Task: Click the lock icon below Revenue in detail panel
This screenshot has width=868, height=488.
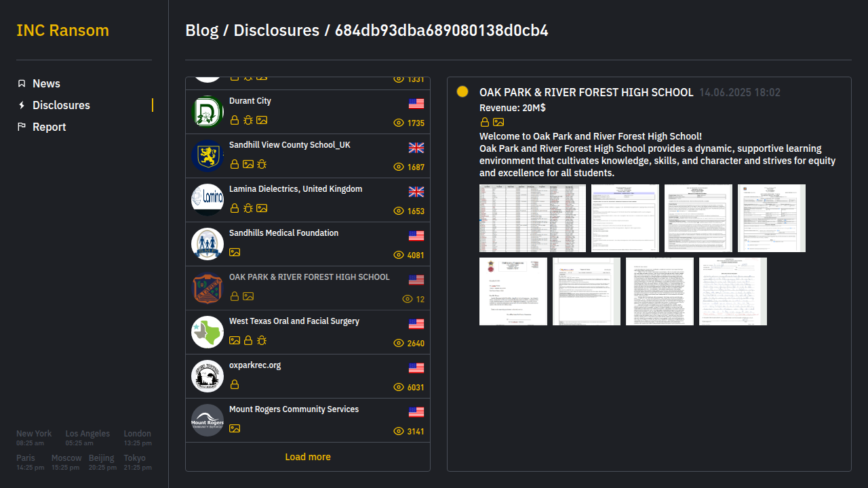Action: (485, 122)
